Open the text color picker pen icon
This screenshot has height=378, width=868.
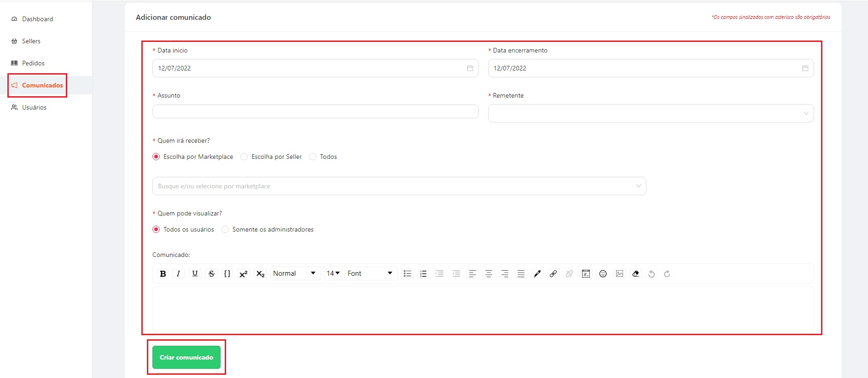[537, 273]
